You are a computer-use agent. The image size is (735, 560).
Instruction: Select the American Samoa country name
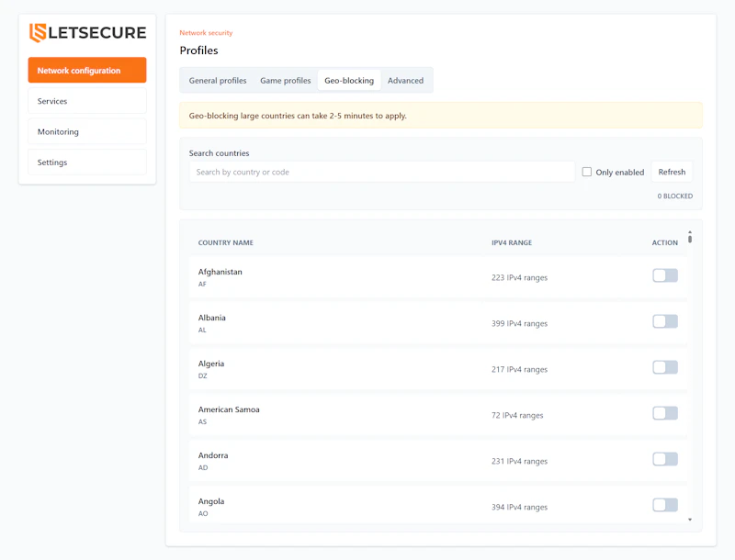[x=229, y=409]
